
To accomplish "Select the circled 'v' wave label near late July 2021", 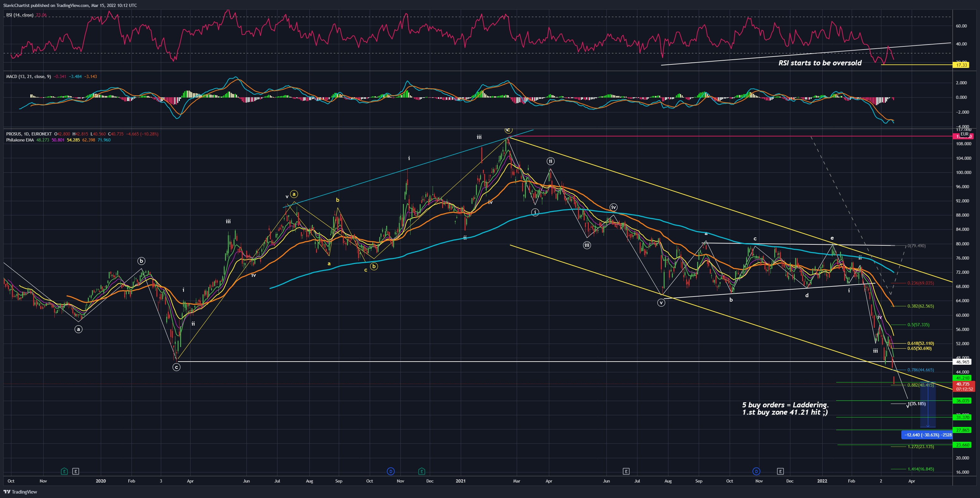I will coord(661,303).
